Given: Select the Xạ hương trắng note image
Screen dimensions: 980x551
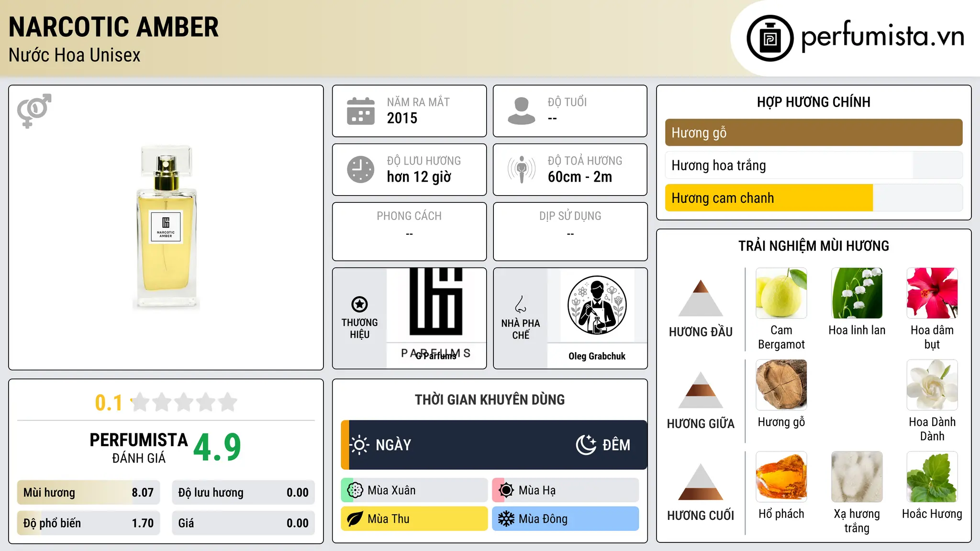Looking at the screenshot, I should coord(857,477).
